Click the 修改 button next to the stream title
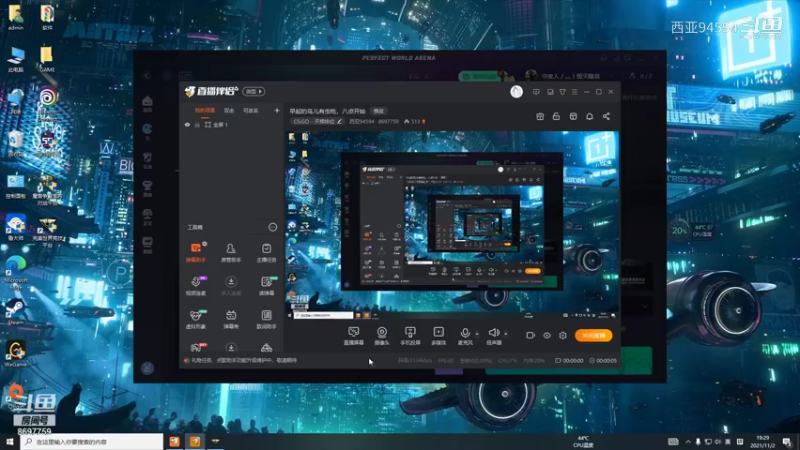Viewport: 800px width, 450px height. [379, 111]
